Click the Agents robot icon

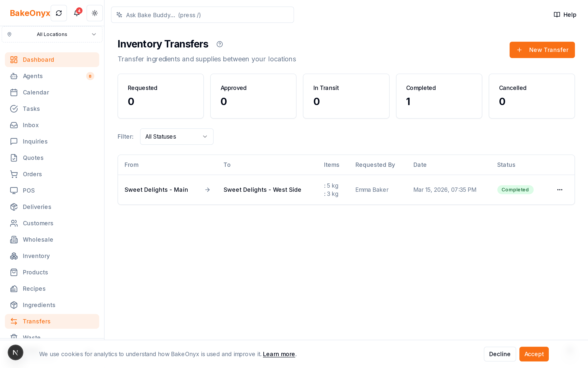(x=14, y=76)
